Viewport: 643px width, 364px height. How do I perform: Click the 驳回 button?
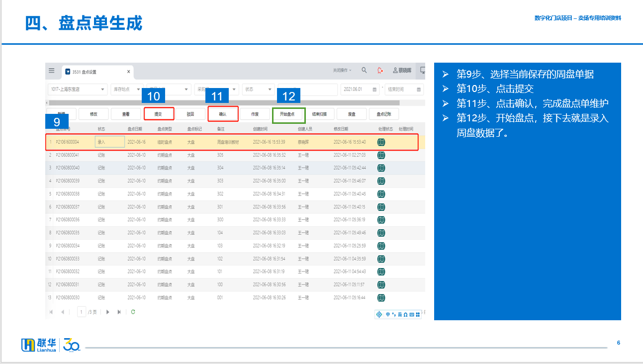[x=190, y=114]
